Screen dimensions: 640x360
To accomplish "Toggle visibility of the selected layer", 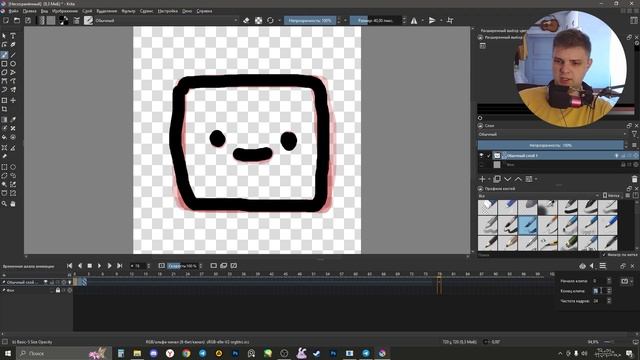I will click(x=481, y=156).
